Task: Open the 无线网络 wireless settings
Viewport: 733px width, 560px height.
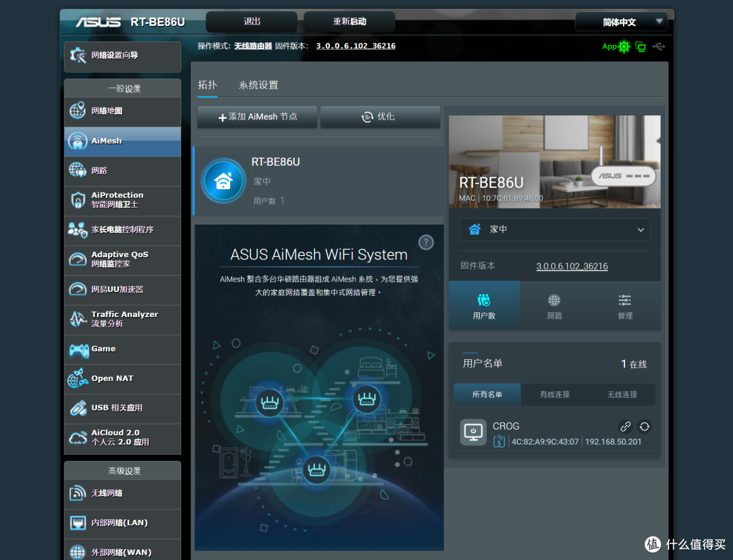Action: [122, 493]
